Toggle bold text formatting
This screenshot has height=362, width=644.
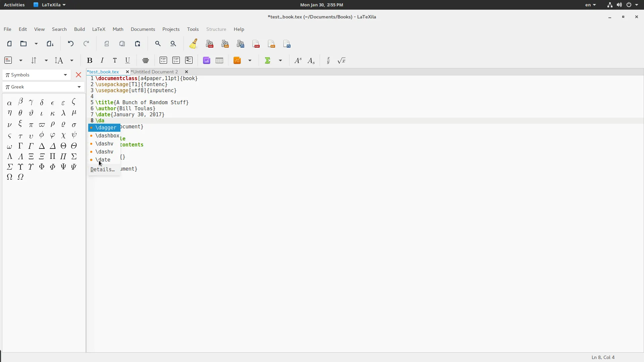click(89, 61)
